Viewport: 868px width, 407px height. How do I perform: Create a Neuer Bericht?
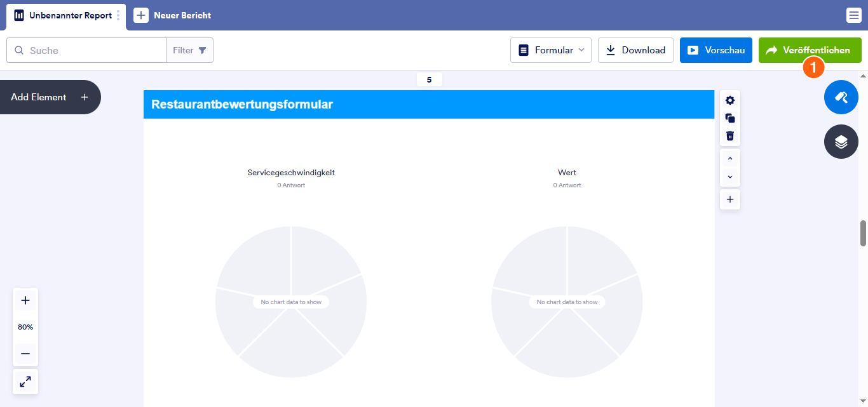[x=172, y=15]
